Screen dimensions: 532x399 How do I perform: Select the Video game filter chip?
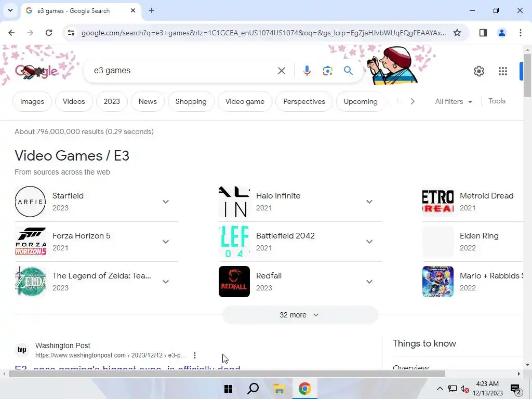pos(245,101)
